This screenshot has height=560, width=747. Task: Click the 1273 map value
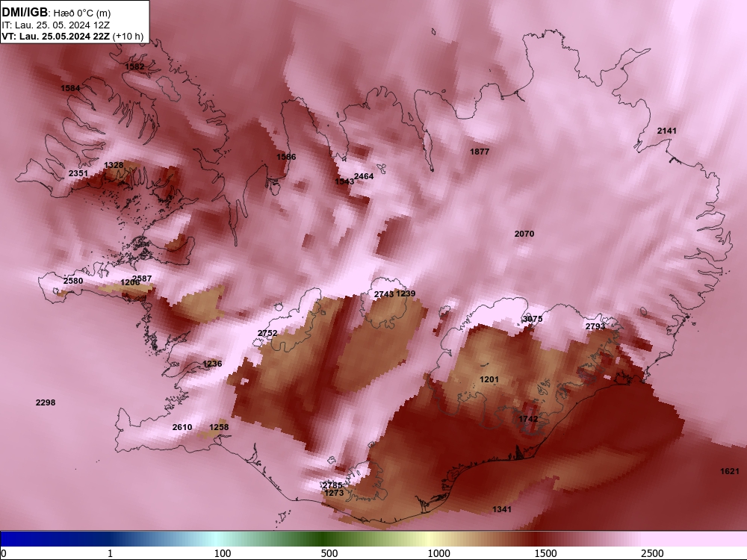(x=334, y=493)
